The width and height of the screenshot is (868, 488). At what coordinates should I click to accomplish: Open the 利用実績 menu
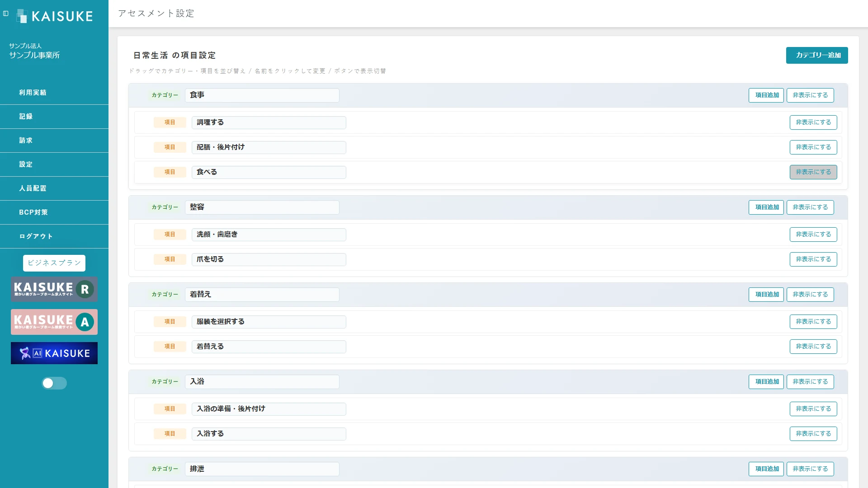pyautogui.click(x=54, y=93)
